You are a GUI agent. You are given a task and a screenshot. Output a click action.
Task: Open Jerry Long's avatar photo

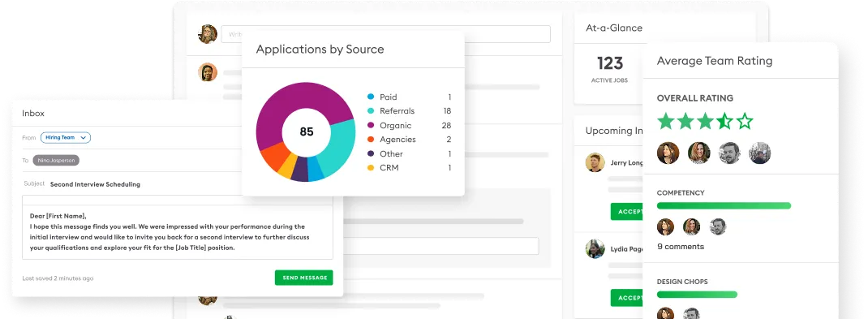(x=595, y=162)
